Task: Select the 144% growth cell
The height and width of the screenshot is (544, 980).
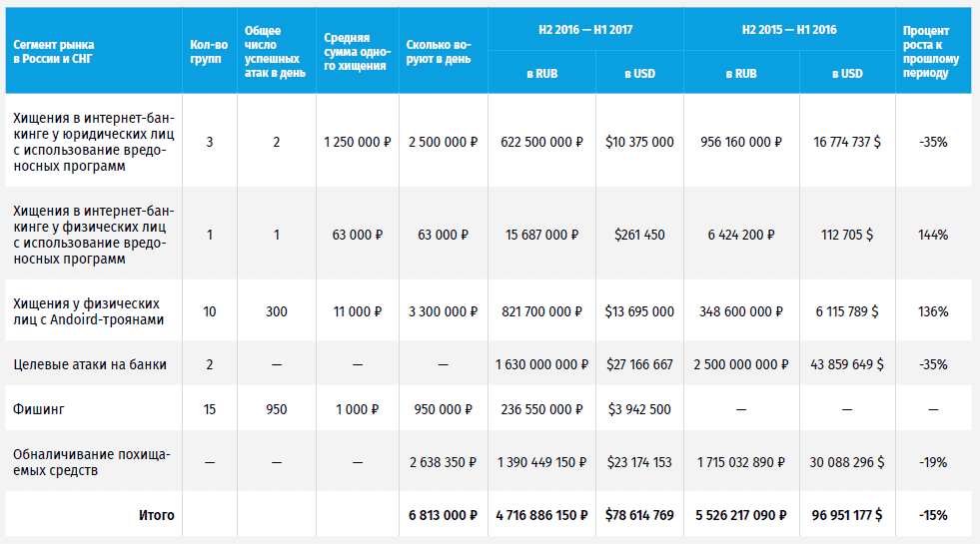Action: tap(933, 235)
